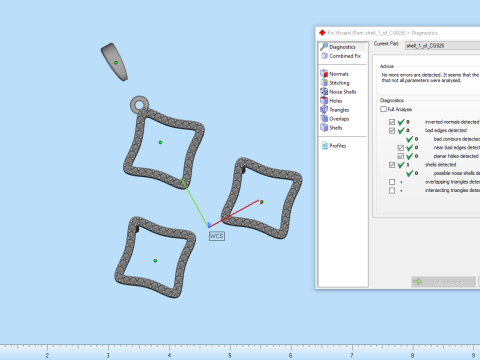Select the square pendant with the ring loop
This screenshot has width=480, height=360.
click(x=164, y=143)
